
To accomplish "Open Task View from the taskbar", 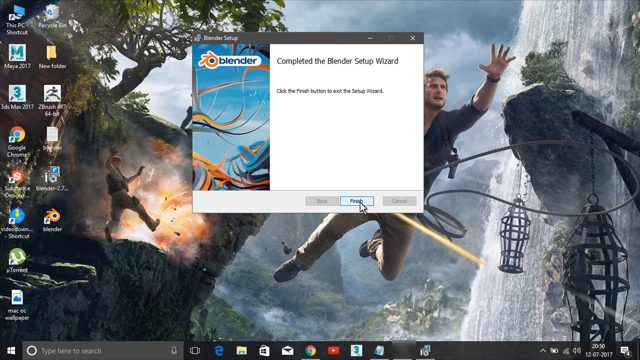I will click(x=195, y=351).
